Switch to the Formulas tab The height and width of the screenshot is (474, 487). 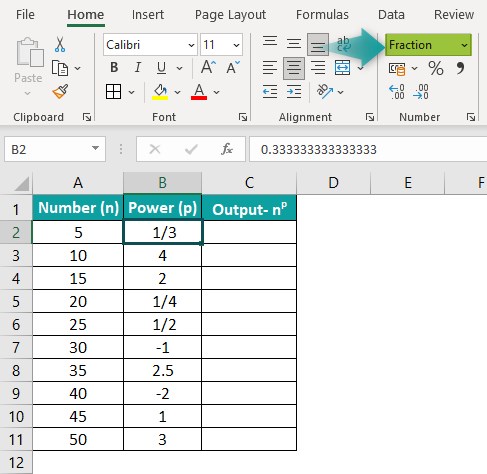tap(322, 15)
